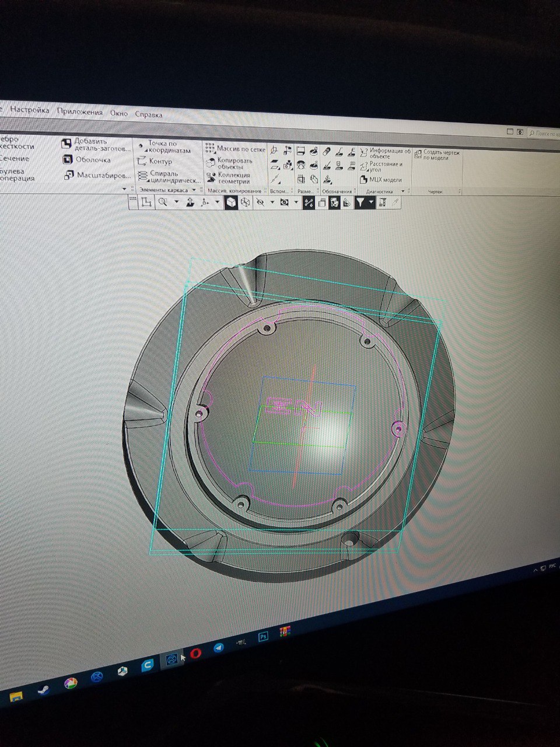Image resolution: width=560 pixels, height=747 pixels.
Task: Click Ребро жесткости command
Action: point(16,142)
